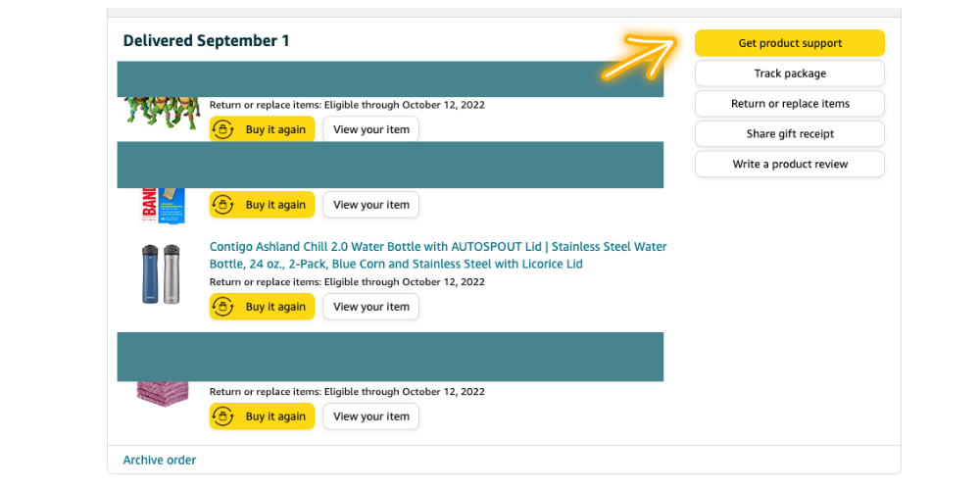The height and width of the screenshot is (490, 980).
Task: Click Buy it again icon for purple towels
Action: [x=223, y=416]
